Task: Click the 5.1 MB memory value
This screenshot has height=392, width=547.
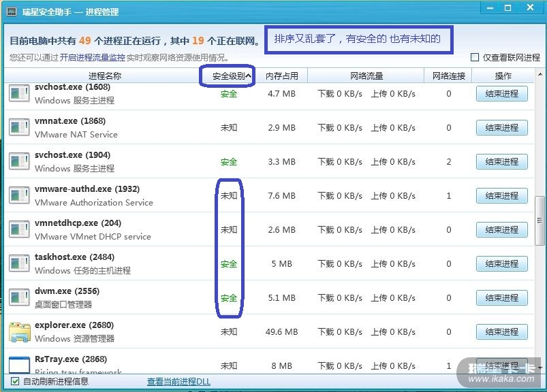Action: coord(281,298)
